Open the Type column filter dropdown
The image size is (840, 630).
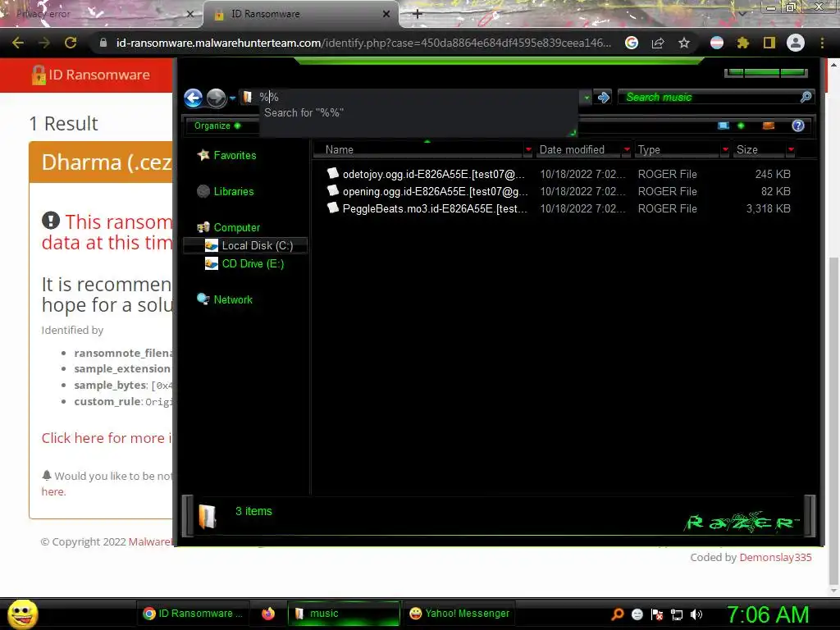pyautogui.click(x=725, y=149)
